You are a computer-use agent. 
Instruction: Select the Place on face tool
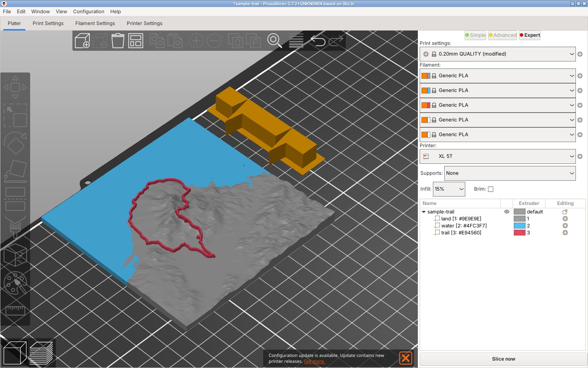15,171
